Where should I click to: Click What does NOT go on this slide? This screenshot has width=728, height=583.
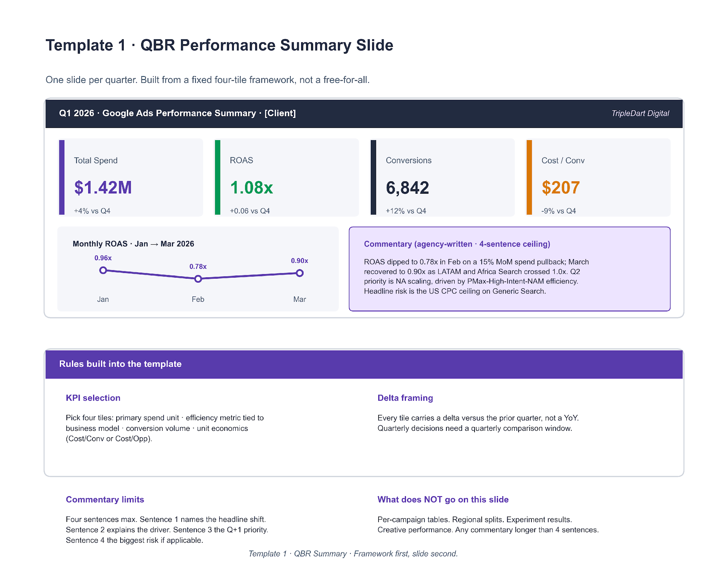[443, 499]
